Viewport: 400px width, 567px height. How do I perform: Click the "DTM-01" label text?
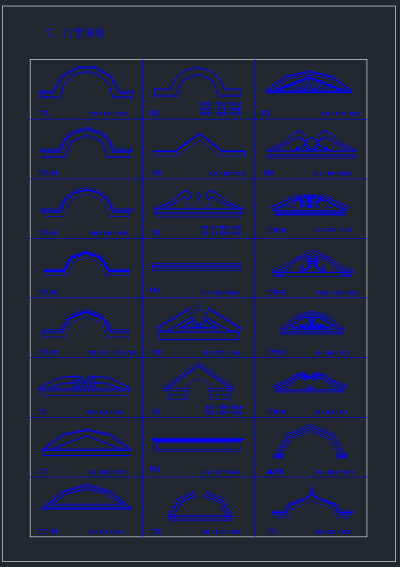point(276,230)
